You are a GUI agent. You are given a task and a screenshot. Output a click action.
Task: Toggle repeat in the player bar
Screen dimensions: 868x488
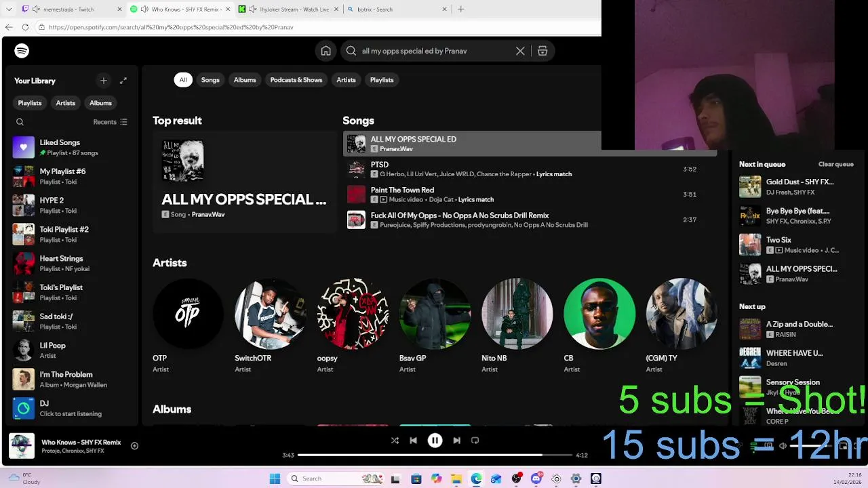point(475,441)
